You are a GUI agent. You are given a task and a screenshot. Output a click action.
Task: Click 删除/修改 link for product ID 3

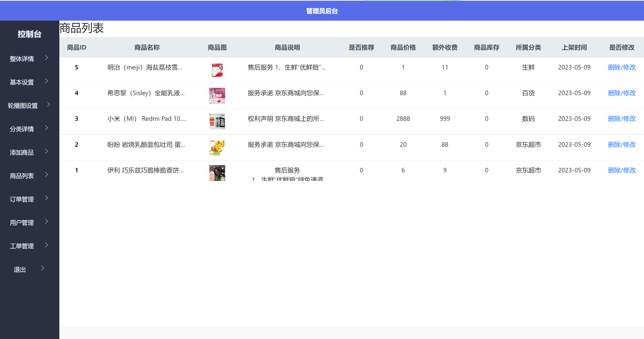[x=622, y=119]
